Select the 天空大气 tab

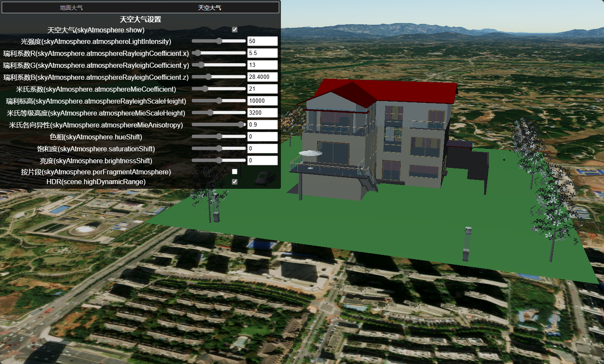(x=209, y=8)
